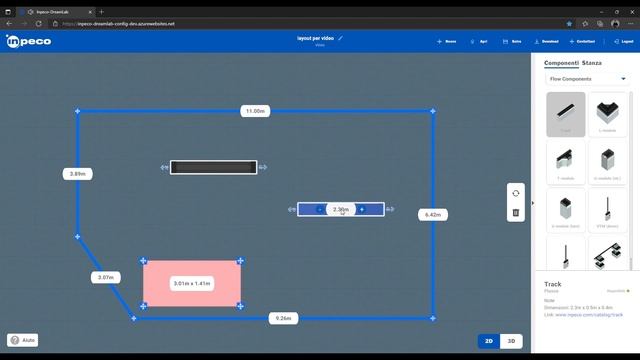640x360 pixels.
Task: Select the Track component thumbnail
Action: coord(566,114)
